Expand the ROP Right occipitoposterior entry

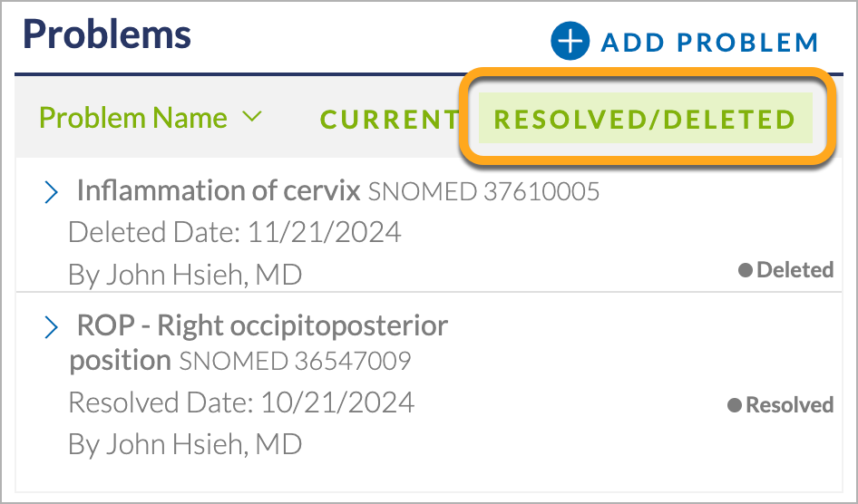pos(51,327)
